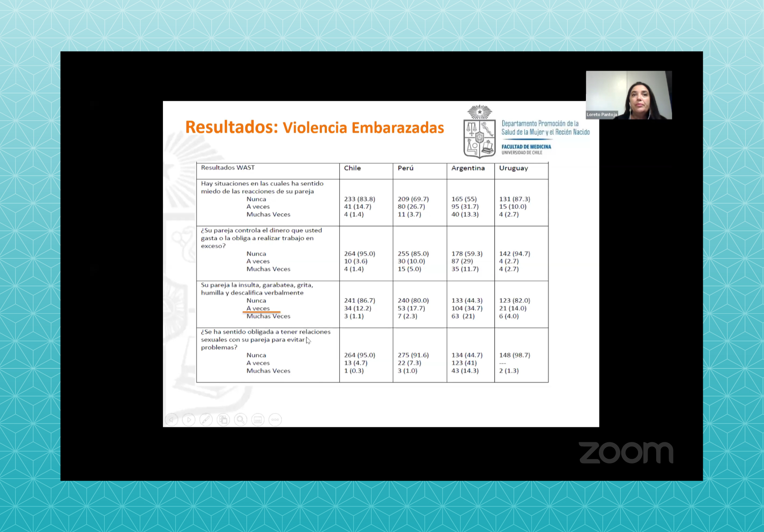The height and width of the screenshot is (532, 764).
Task: Click the value 123 (82.0)
Action: coord(515,301)
